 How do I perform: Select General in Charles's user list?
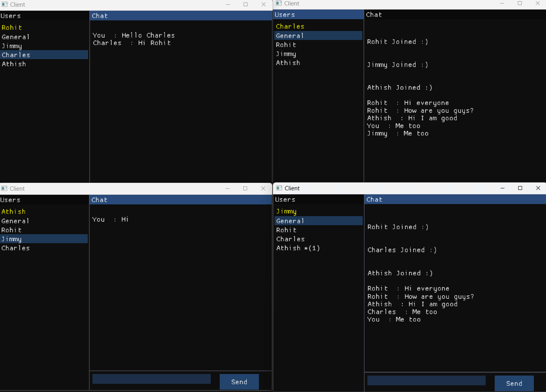point(318,36)
